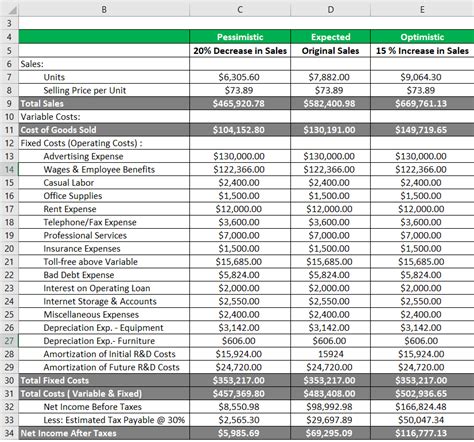Image resolution: width=474 pixels, height=442 pixels.
Task: Select the $116,777.13 net income cell
Action: pos(422,433)
